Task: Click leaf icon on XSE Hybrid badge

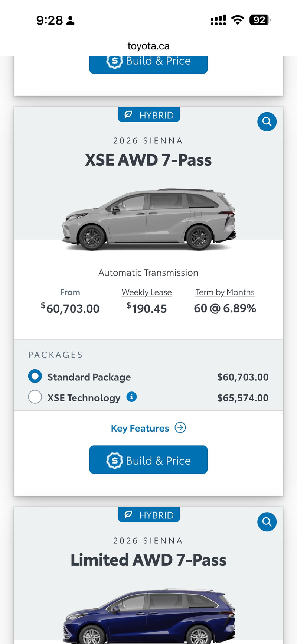Action: click(128, 114)
